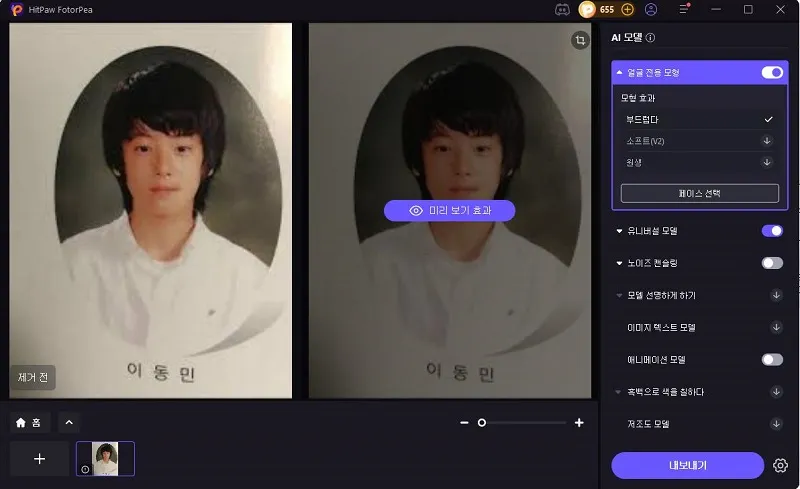Download the 흑백으로 색을 칠하다 model
The width and height of the screenshot is (800, 489).
(776, 392)
